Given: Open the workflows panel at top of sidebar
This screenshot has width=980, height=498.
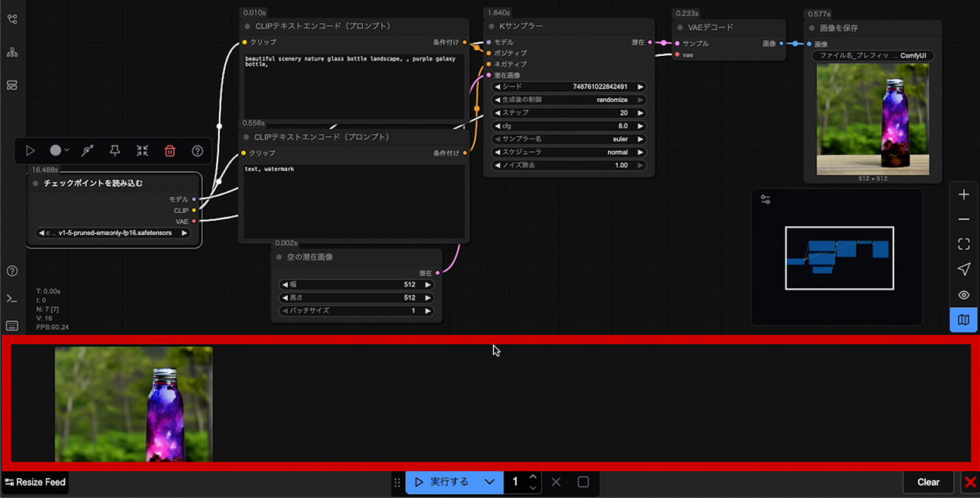Looking at the screenshot, I should (x=11, y=19).
